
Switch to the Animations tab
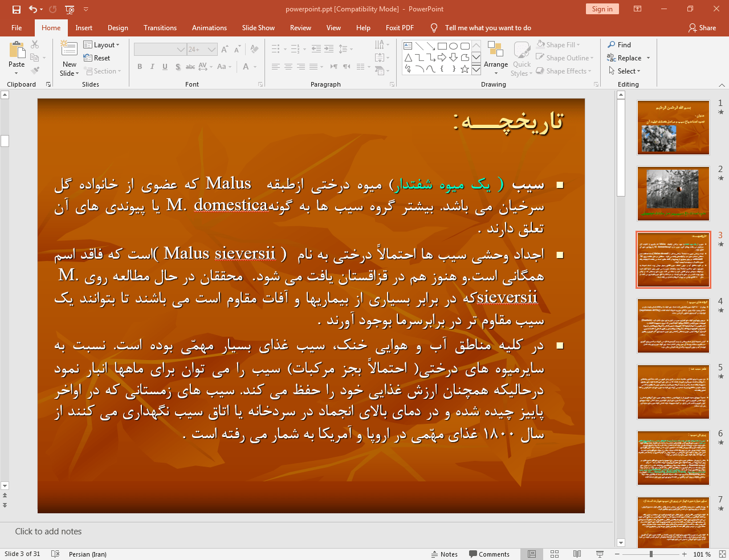tap(209, 28)
